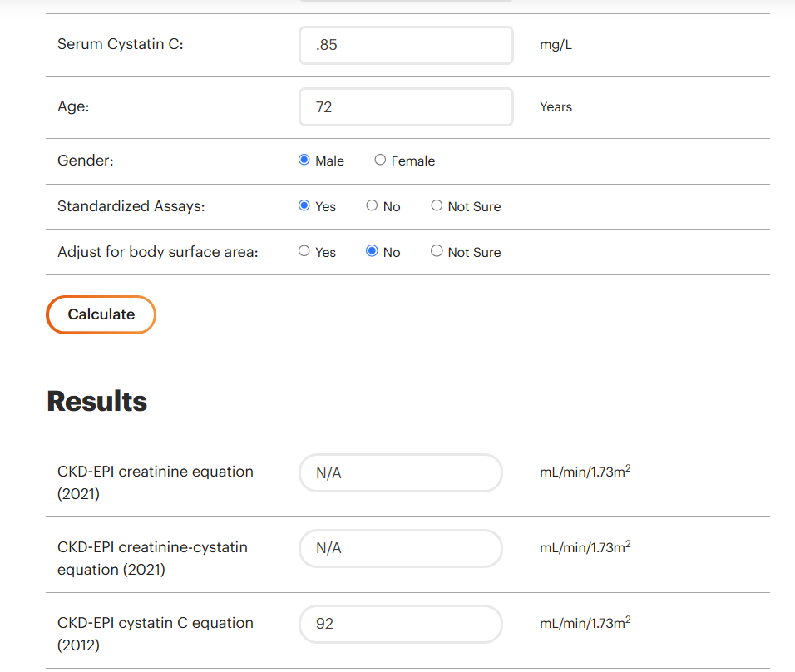Click the Male label text
The height and width of the screenshot is (672, 795).
tap(329, 161)
